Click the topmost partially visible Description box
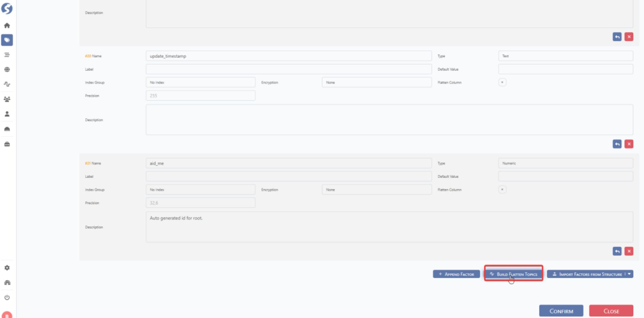 click(390, 13)
